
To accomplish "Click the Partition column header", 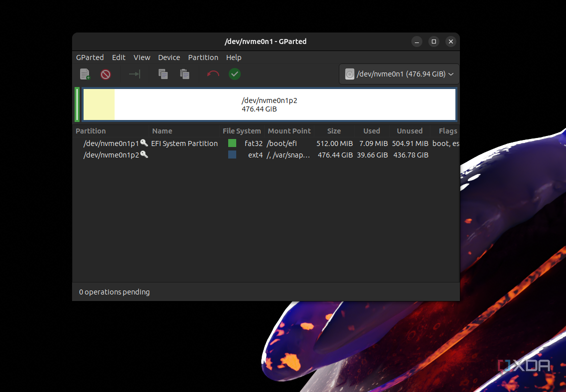I will [x=91, y=131].
